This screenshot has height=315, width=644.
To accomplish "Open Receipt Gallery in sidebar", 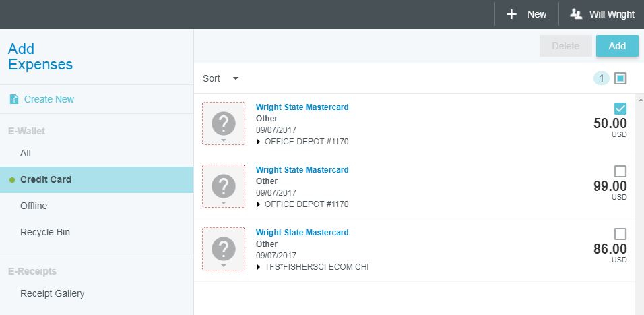I will 52,293.
